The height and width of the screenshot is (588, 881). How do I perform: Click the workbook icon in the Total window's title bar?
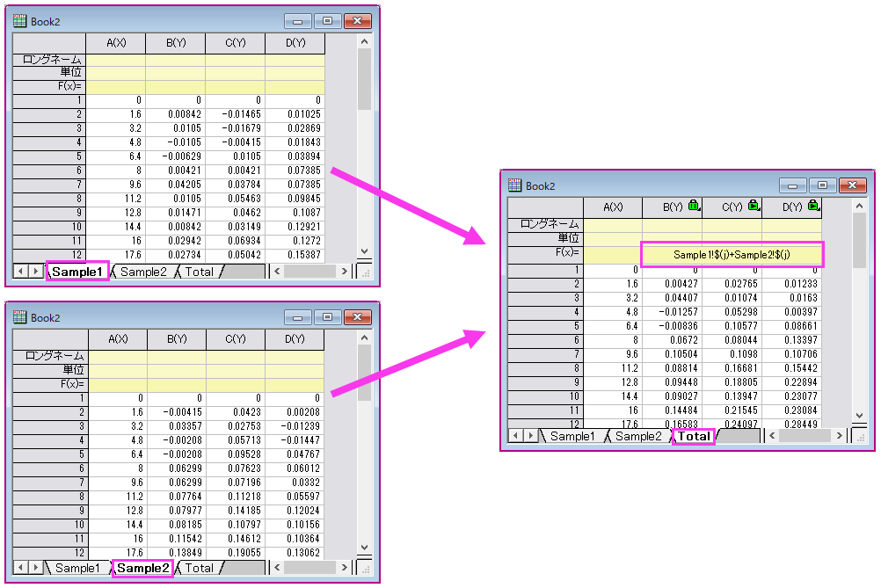[515, 185]
